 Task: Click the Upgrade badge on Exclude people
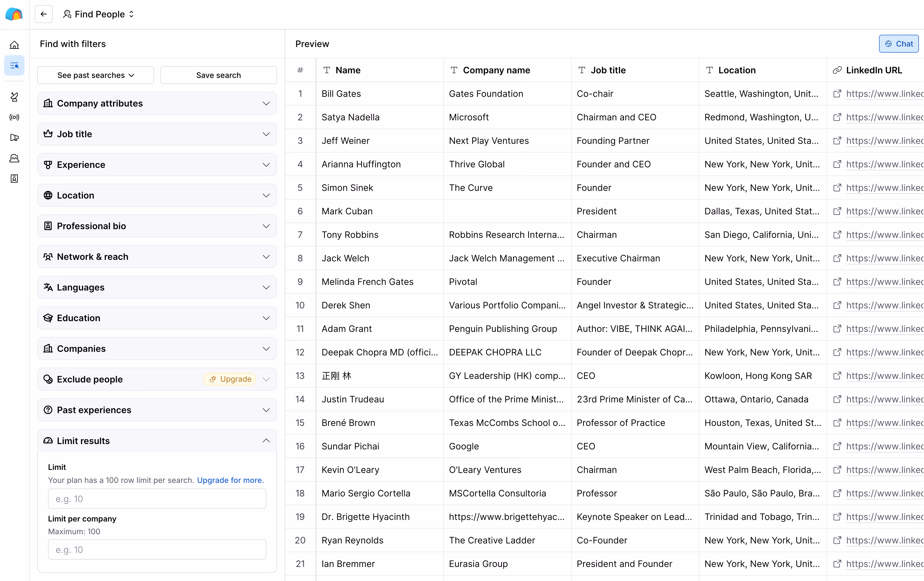click(x=230, y=379)
